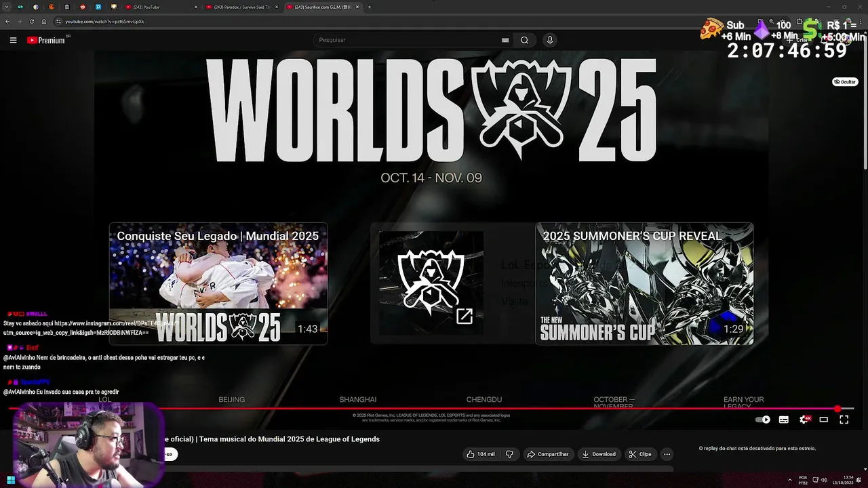Jump to CHENGDU chapter label
The width and height of the screenshot is (868, 488).
click(x=484, y=400)
